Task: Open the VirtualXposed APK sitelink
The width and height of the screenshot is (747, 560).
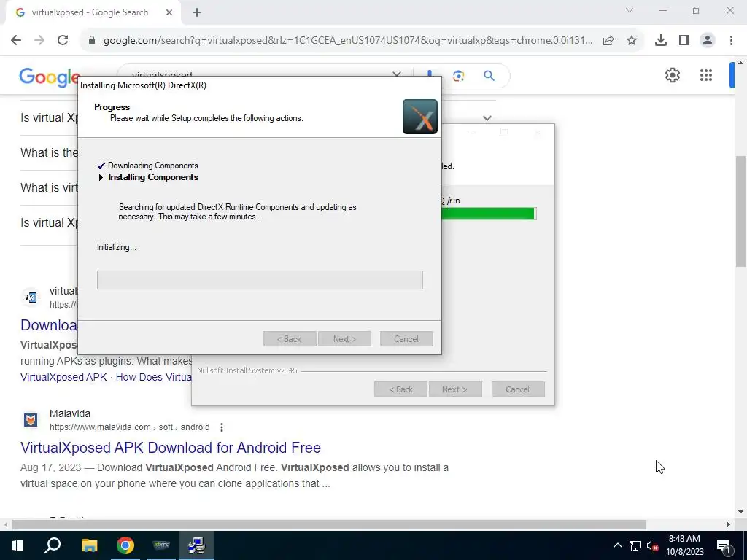Action: (64, 377)
